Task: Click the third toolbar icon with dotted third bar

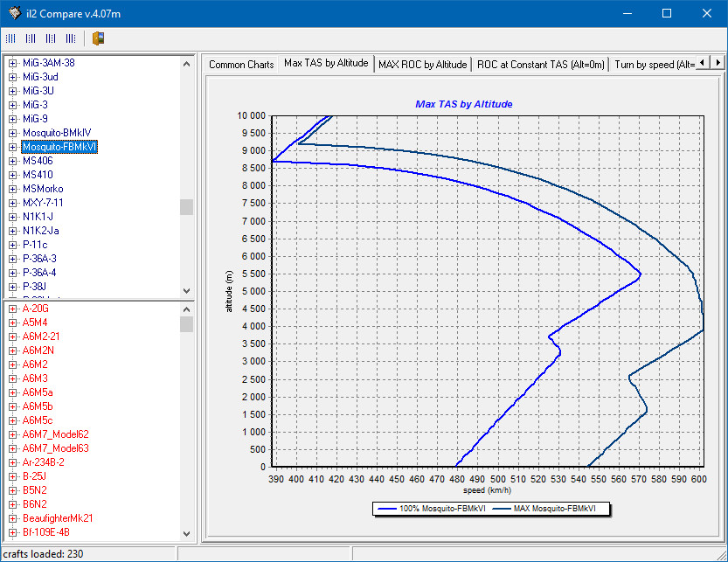Action: tap(51, 38)
